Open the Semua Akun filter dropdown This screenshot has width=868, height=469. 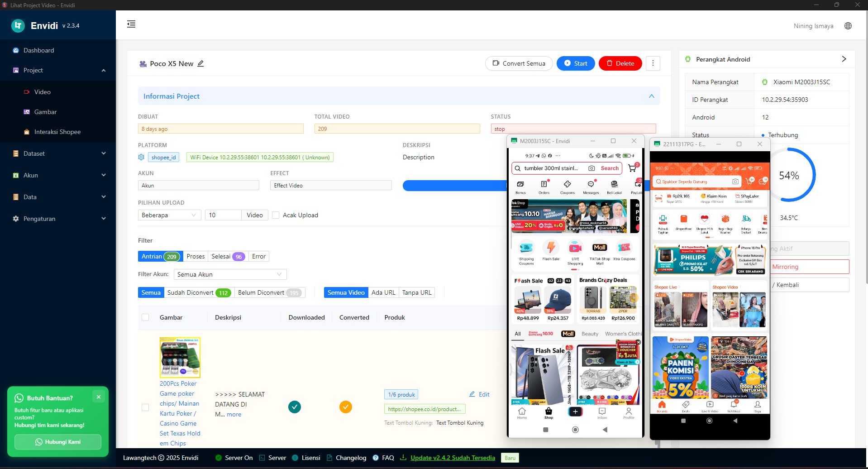tap(230, 274)
